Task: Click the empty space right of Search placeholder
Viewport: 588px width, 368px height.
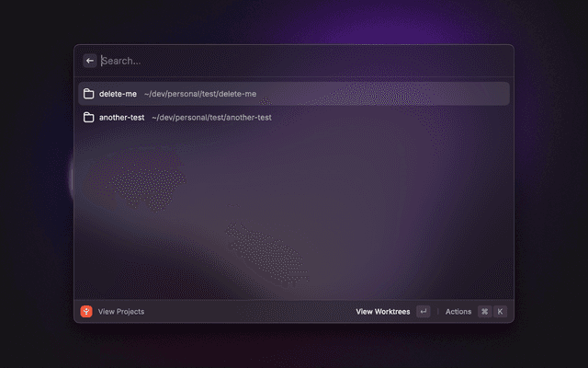Action: tap(367, 61)
